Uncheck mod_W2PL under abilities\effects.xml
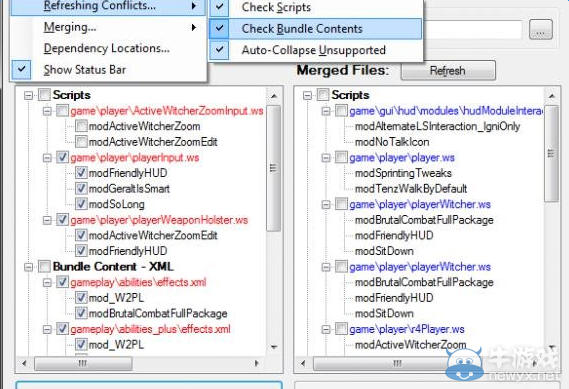The width and height of the screenshot is (569, 389). pos(81,298)
